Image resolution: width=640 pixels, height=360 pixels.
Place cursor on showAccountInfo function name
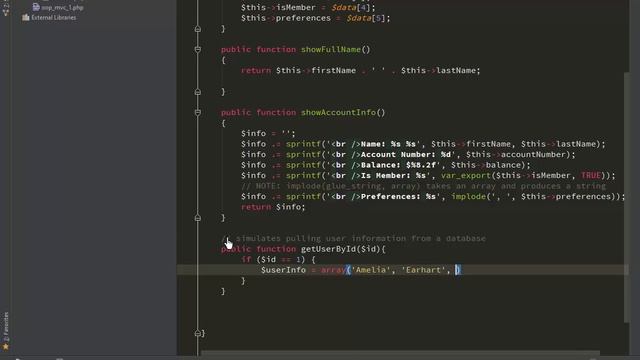(x=338, y=112)
